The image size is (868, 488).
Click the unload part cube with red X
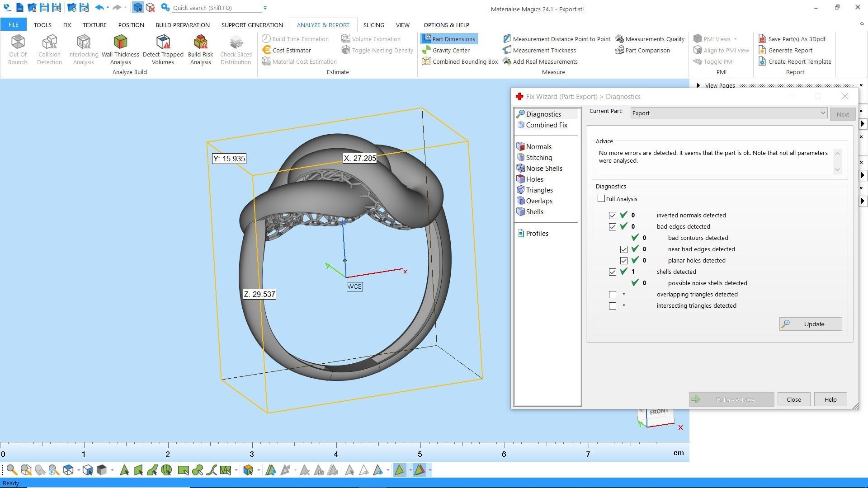click(x=151, y=8)
